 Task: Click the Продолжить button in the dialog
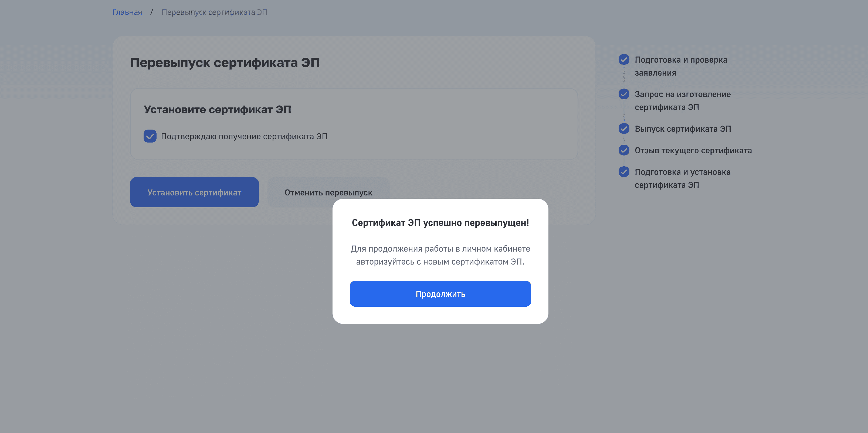point(440,293)
